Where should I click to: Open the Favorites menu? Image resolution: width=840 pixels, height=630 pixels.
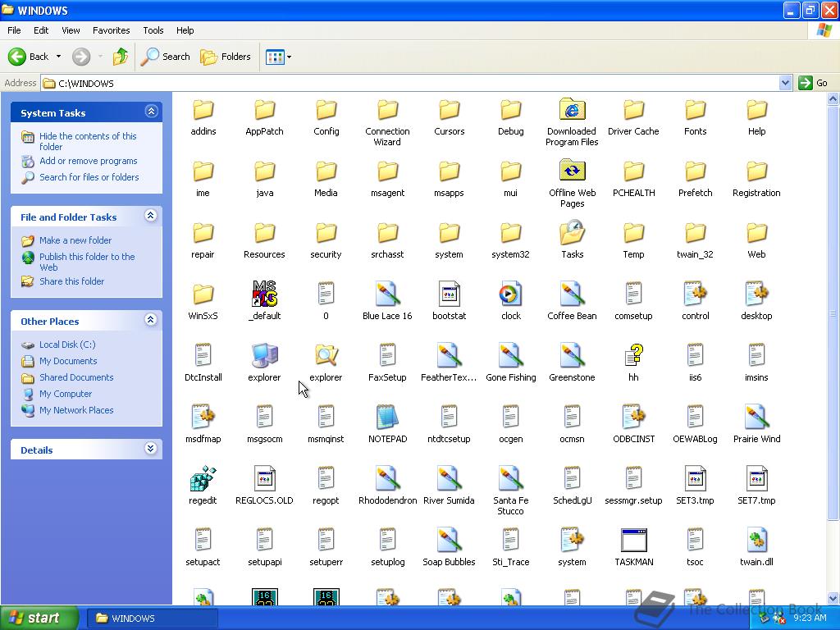[x=111, y=30]
